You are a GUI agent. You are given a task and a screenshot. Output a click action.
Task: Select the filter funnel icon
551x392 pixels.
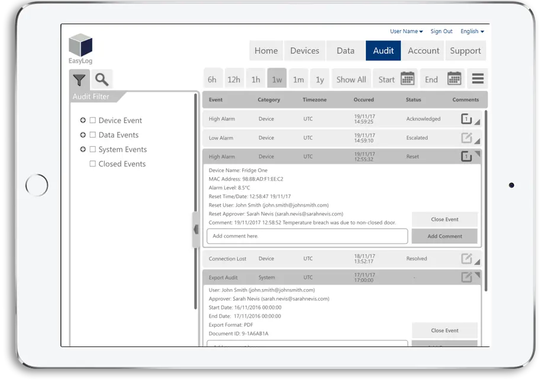[79, 78]
